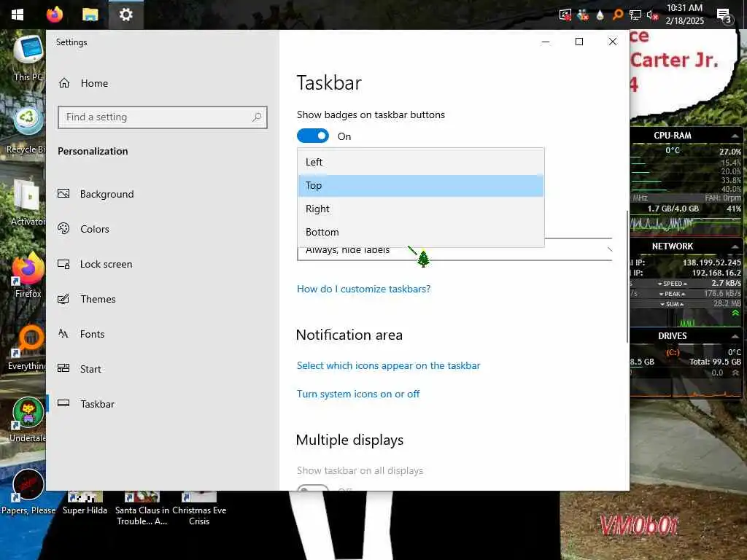Select Santa Claus in Trouble desktop shortcut
747x560 pixels.
point(142,509)
